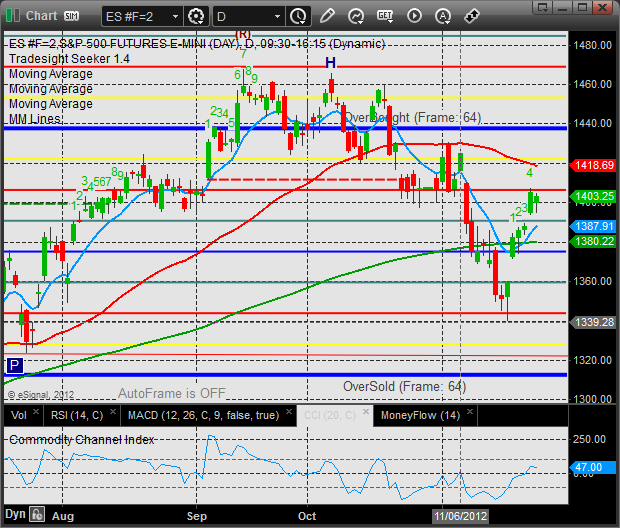Switch to the Vol study tab
The height and width of the screenshot is (528, 620).
(19, 416)
